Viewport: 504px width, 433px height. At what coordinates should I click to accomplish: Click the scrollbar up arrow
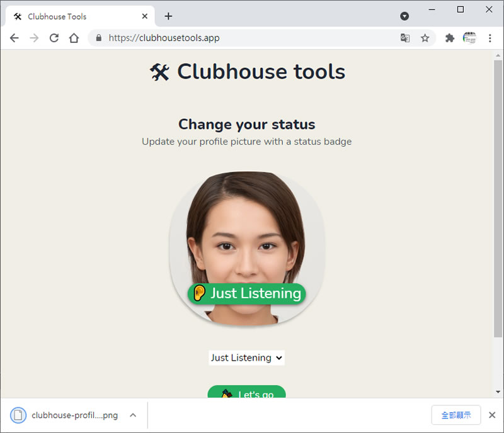pos(498,55)
